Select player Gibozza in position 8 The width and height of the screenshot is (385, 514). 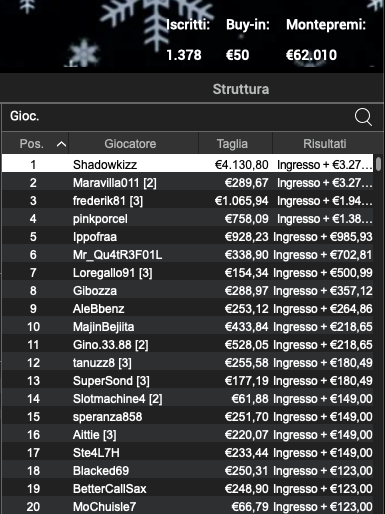(187, 291)
